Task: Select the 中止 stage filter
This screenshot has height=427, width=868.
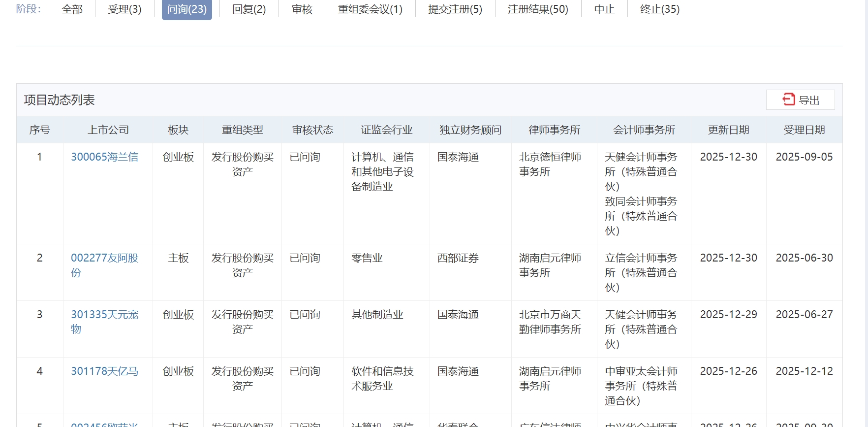Action: click(604, 9)
